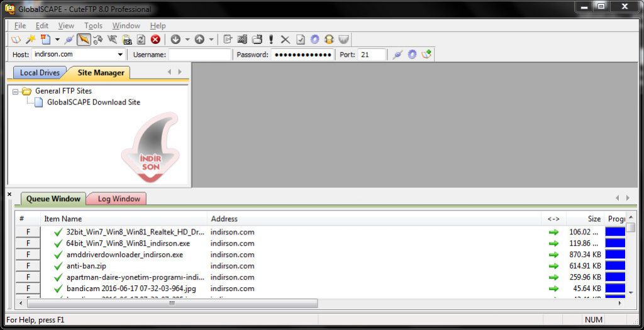Click queue horizontal scrollbar right arrow
Screen dimensions: 644x330
click(620, 304)
